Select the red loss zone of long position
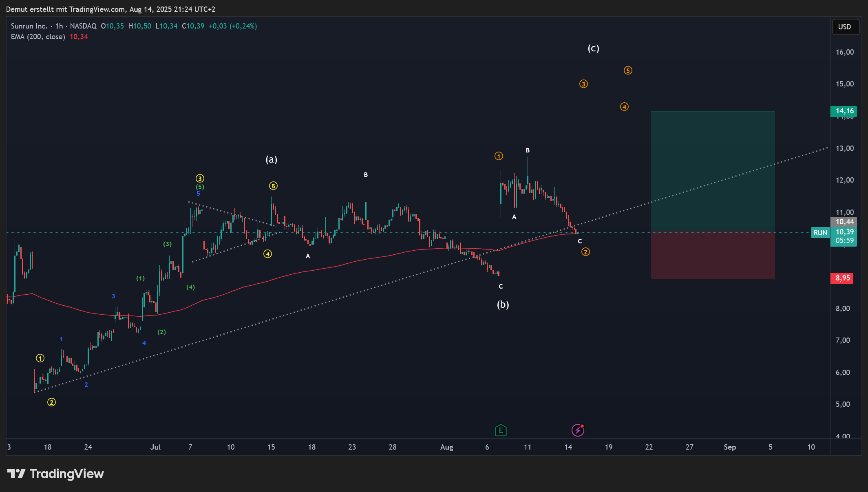This screenshot has height=492, width=868. point(713,256)
